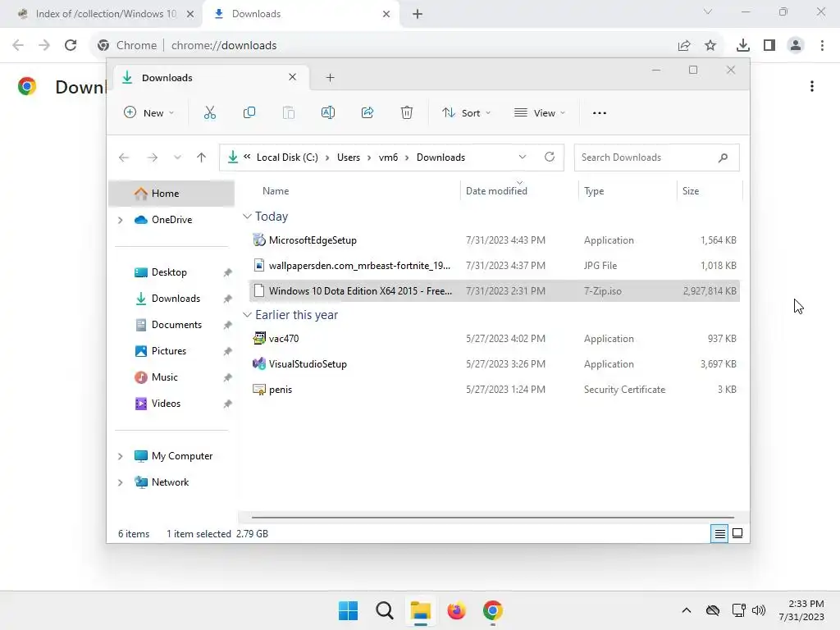This screenshot has width=840, height=630.
Task: Open the See more three-dots menu in Explorer
Action: 600,113
